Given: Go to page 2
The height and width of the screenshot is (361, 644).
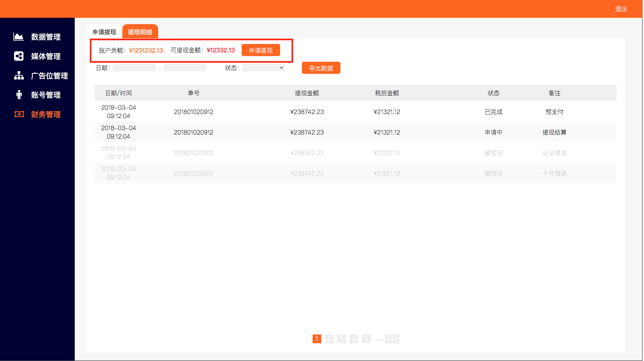Looking at the screenshot, I should click(329, 339).
